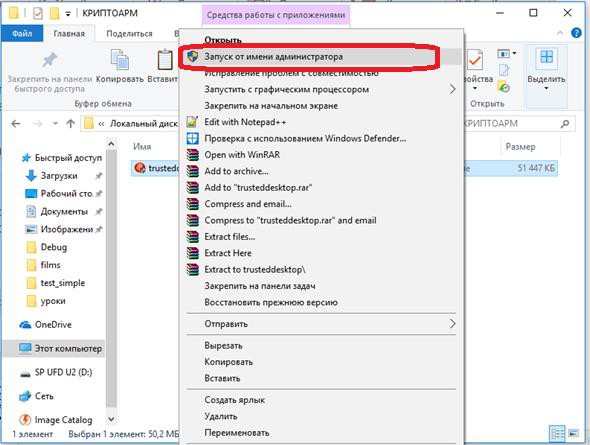Click the navigation pane scroll down arrow
The height and width of the screenshot is (445, 590).
111,419
